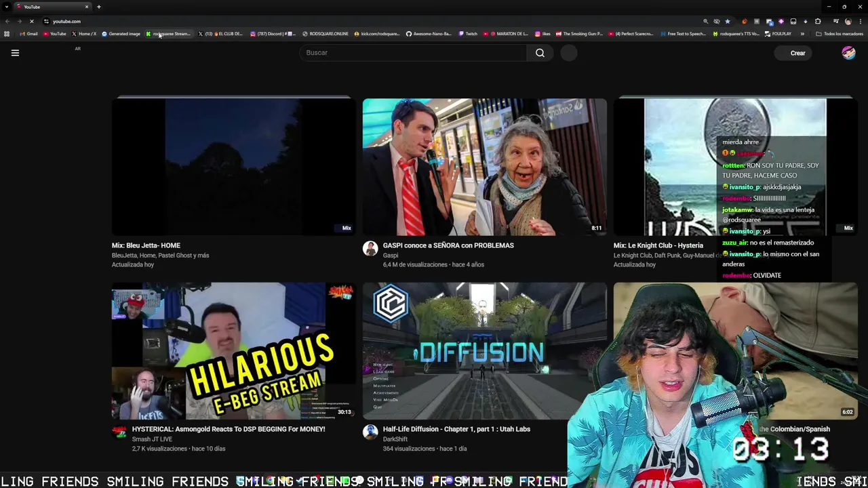Click the DarkShift channel avatar
The image size is (868, 488).
pos(370,432)
